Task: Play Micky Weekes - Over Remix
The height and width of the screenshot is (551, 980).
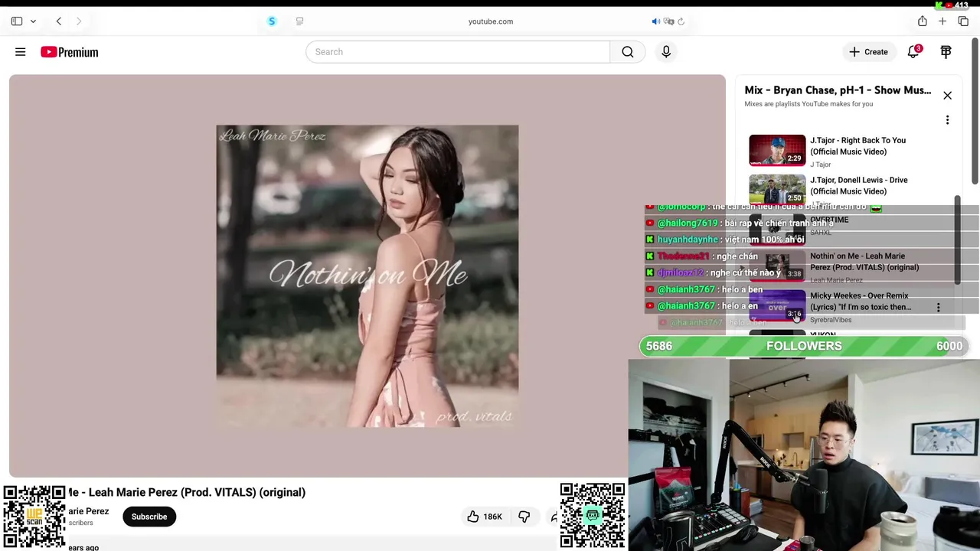Action: [x=861, y=302]
